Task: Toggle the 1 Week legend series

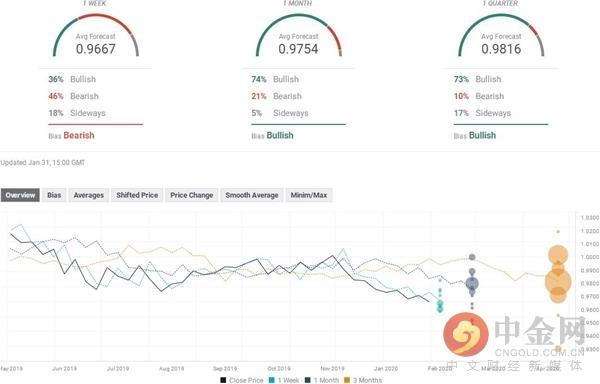Action: click(x=284, y=380)
